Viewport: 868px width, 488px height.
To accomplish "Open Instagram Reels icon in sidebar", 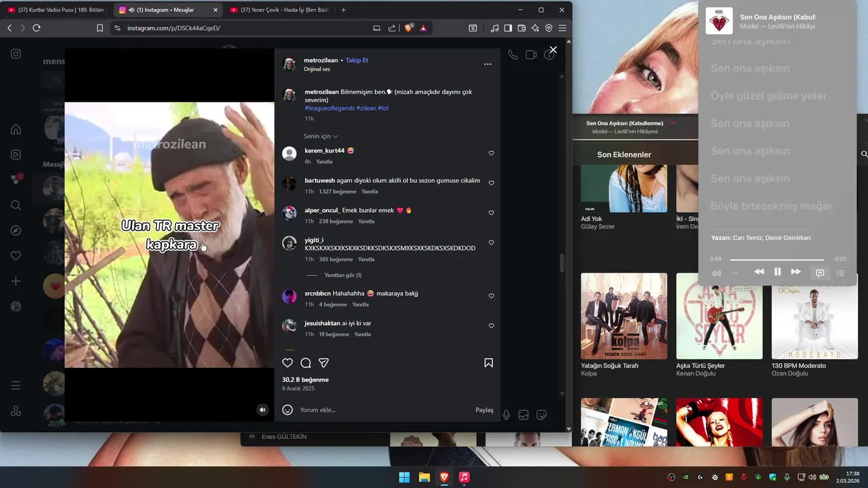I will pyautogui.click(x=16, y=155).
